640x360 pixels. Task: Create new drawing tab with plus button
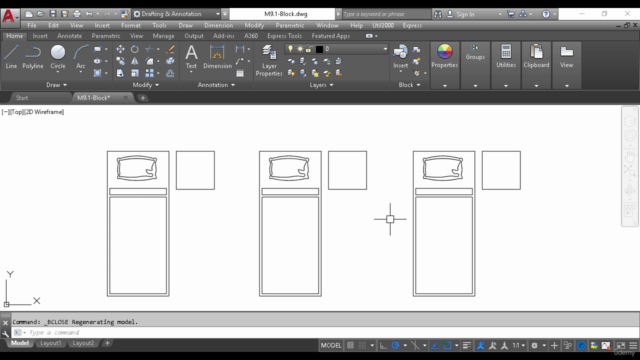click(x=142, y=98)
